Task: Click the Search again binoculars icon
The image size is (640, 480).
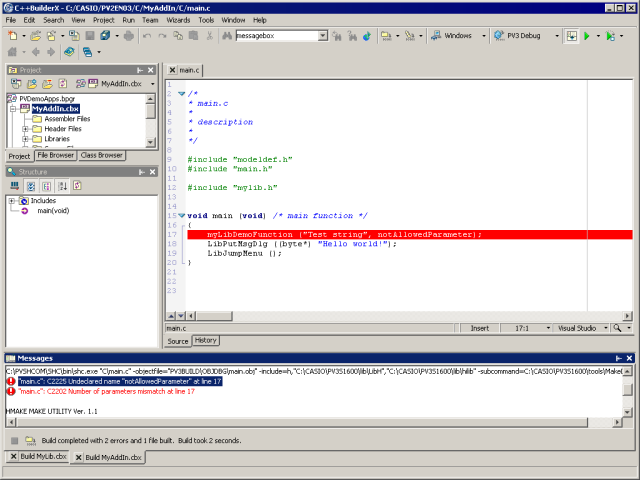Action: tap(337, 36)
